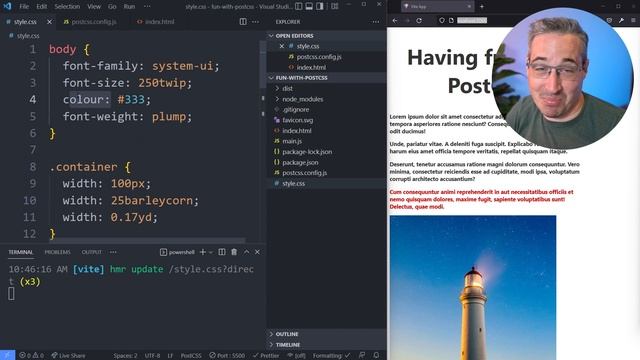640x360 pixels.
Task: Click the Port: 5500 Live Server status
Action: click(227, 356)
